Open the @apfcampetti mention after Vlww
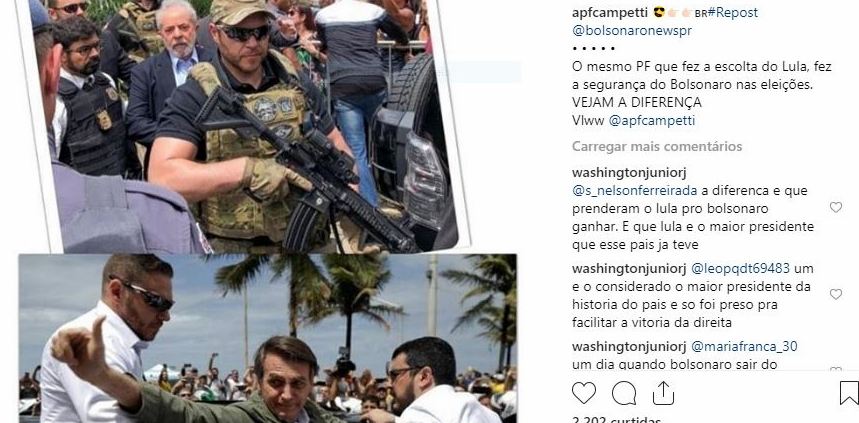The height and width of the screenshot is (423, 859). tap(652, 121)
